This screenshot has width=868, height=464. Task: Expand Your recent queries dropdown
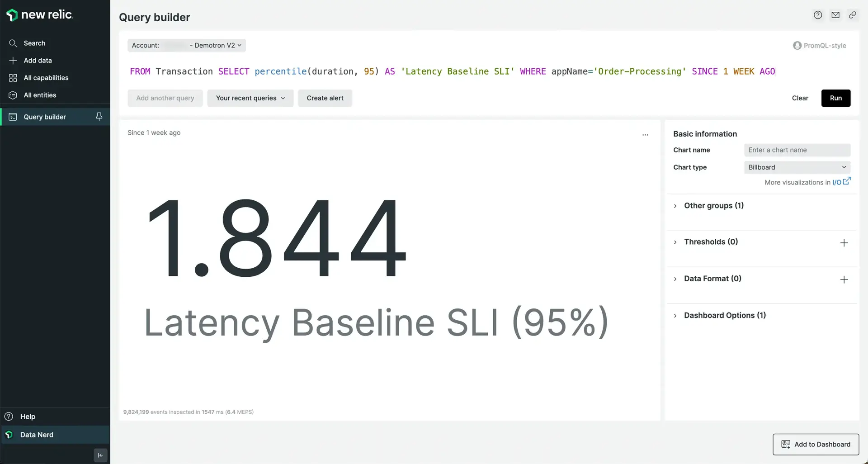pyautogui.click(x=250, y=98)
